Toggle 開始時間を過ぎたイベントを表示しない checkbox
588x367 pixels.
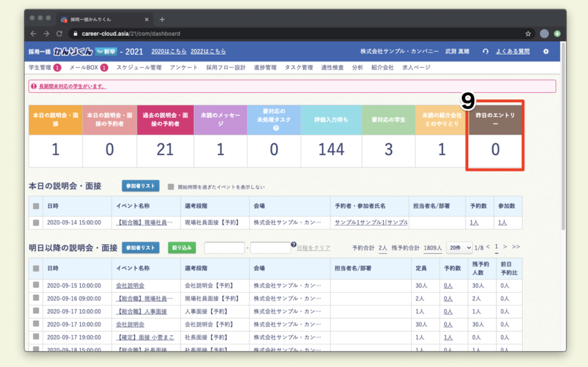[x=171, y=187]
